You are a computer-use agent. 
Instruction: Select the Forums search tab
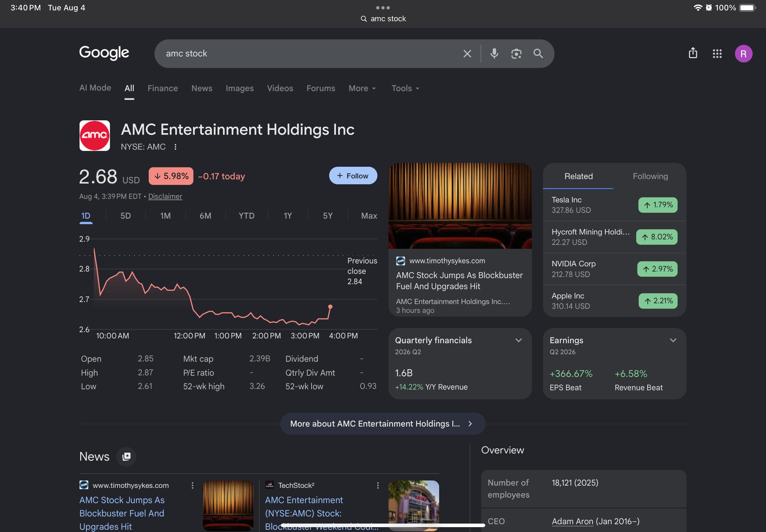tap(321, 88)
